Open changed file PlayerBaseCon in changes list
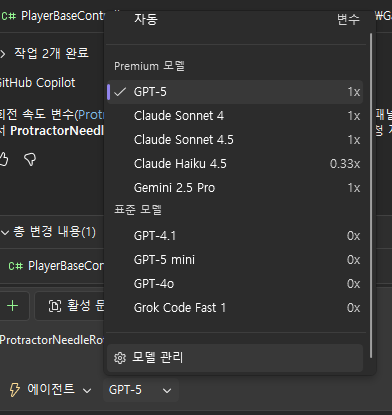Screen dimensions: 392x415 [x=56, y=266]
